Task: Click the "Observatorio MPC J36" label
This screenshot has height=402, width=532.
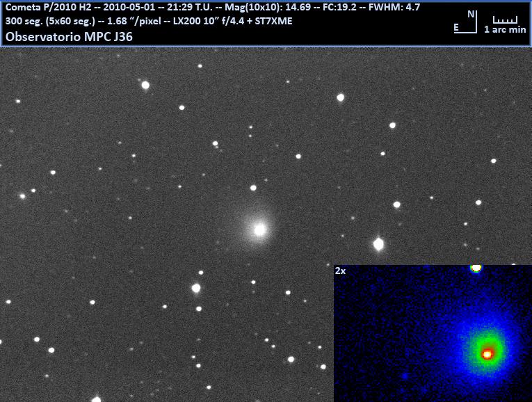Action: tap(69, 37)
